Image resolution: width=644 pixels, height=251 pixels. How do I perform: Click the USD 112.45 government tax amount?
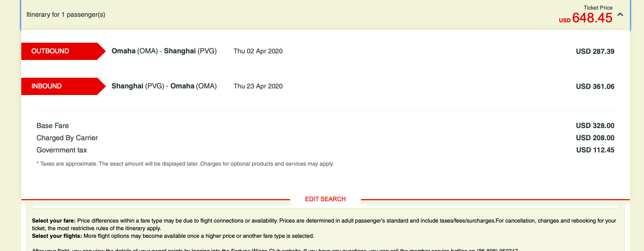point(595,150)
